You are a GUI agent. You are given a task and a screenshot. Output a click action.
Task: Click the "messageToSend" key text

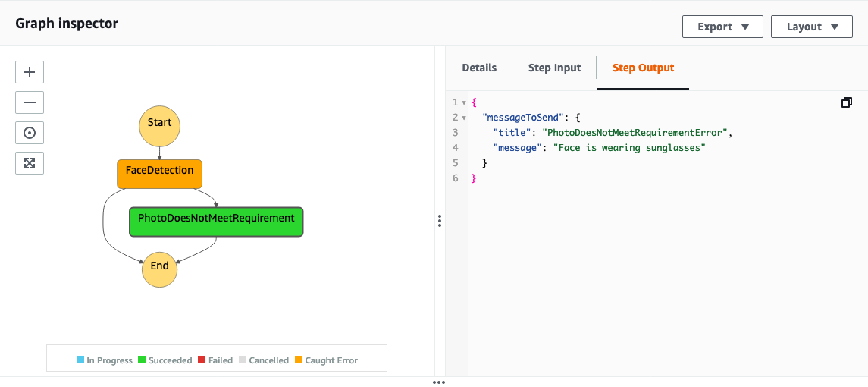coord(524,118)
